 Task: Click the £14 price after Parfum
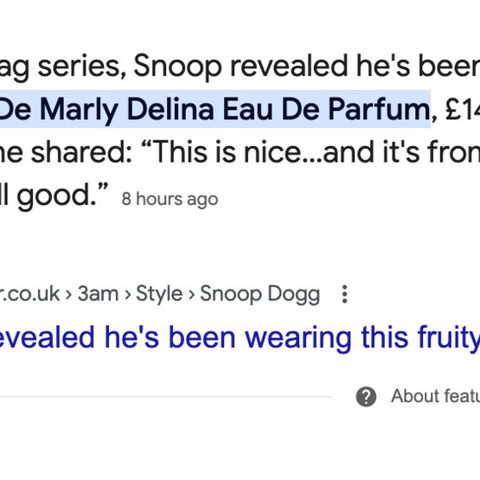pyautogui.click(x=463, y=109)
